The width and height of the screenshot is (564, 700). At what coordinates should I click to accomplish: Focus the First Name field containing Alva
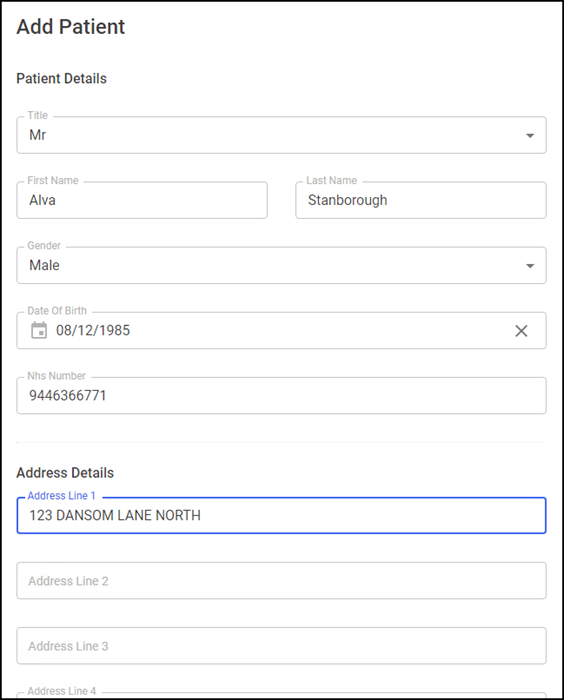pyautogui.click(x=142, y=200)
